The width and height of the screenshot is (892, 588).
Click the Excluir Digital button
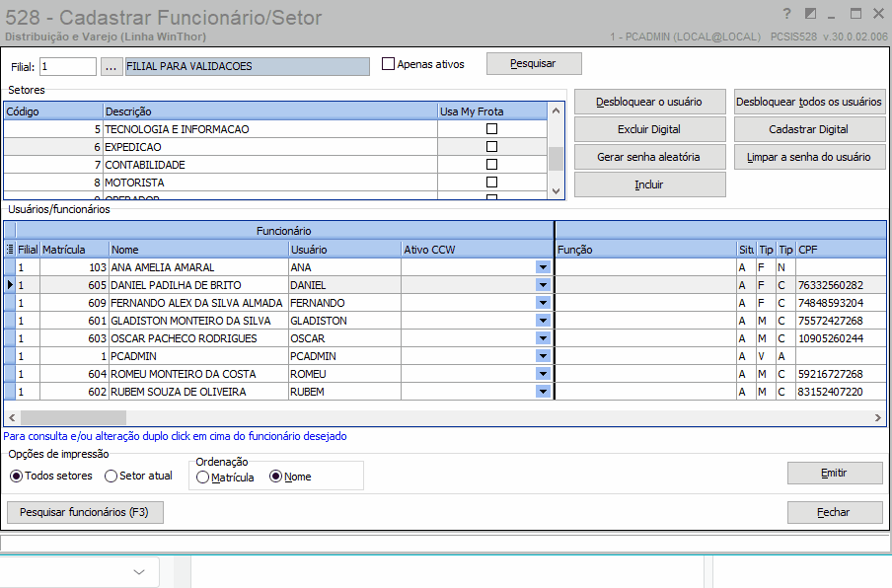coord(649,129)
